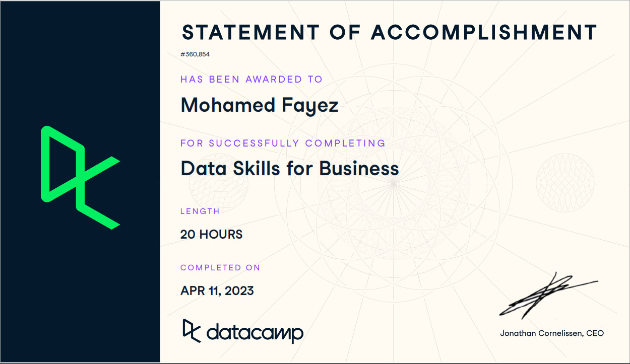This screenshot has height=364, width=630.
Task: Select the 20 HOURS value
Action: tap(211, 234)
